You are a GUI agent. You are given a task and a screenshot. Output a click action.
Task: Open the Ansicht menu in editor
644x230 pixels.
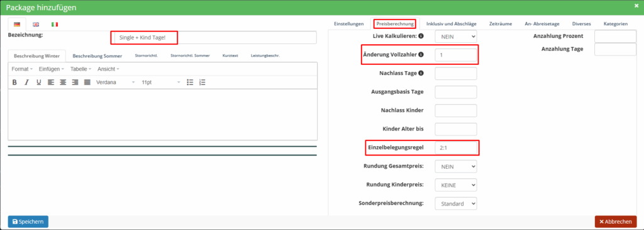pyautogui.click(x=108, y=69)
